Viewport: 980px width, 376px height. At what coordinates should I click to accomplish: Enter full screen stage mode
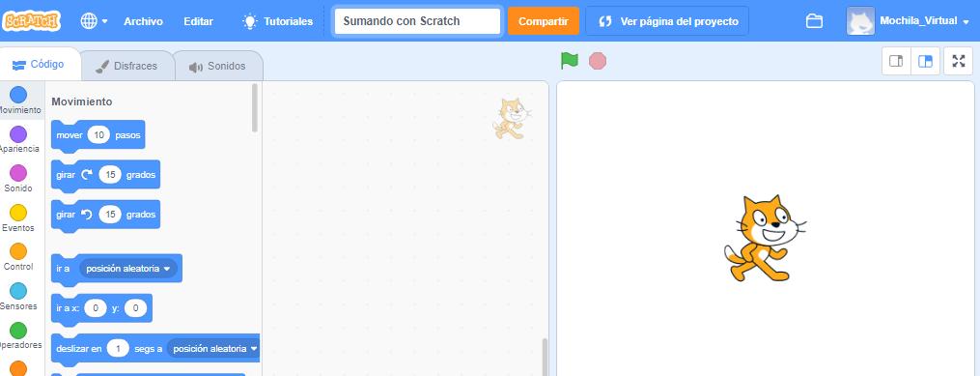[x=958, y=61]
